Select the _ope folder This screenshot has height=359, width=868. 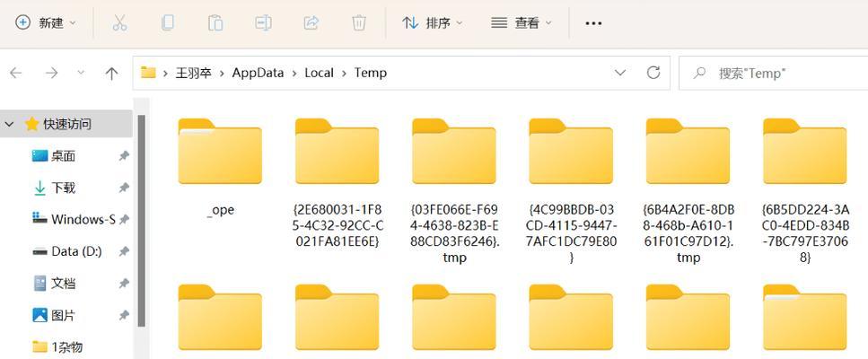[220, 169]
